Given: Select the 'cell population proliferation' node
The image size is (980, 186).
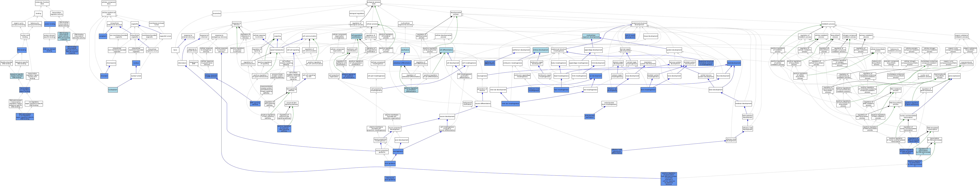Looking at the screenshot, I should coord(357,36).
